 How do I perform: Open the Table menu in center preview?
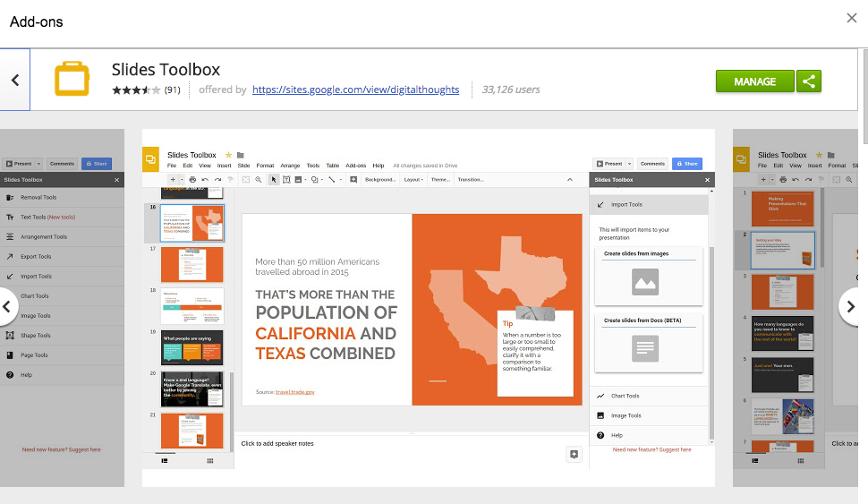tap(333, 166)
